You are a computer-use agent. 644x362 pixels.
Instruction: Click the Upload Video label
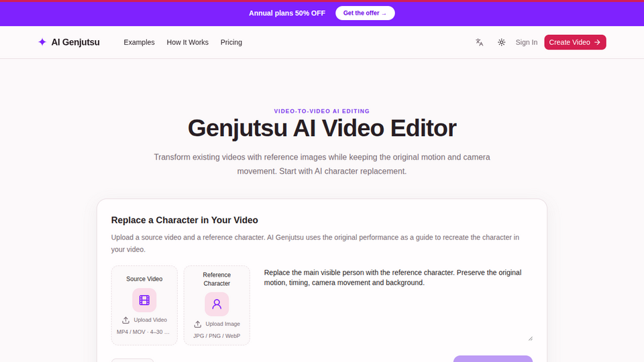click(x=150, y=320)
